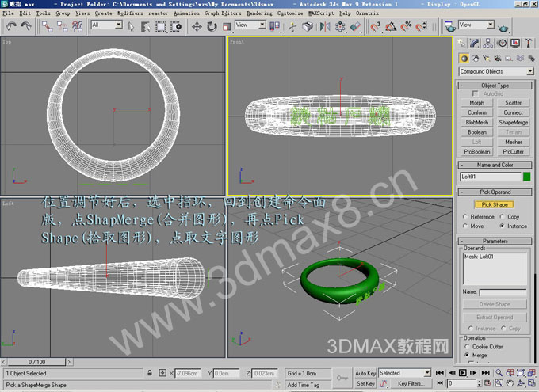Click the ShapeMerge button
This screenshot has width=539, height=392.
[513, 122]
